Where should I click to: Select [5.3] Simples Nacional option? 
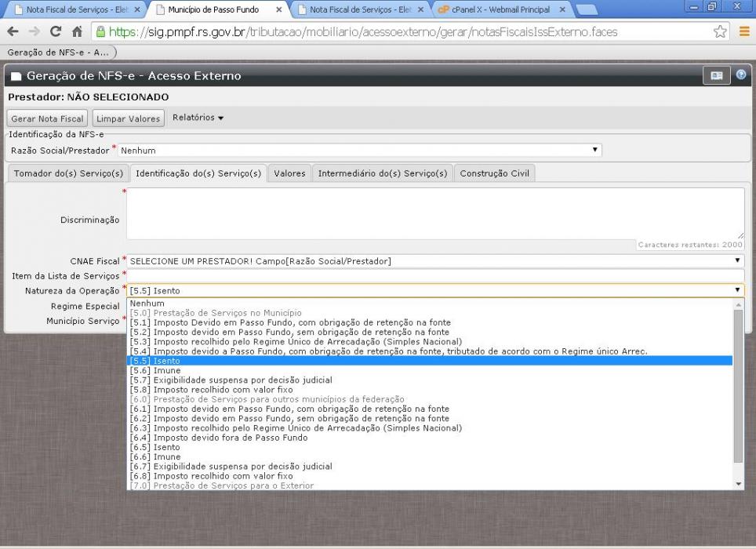pos(430,342)
